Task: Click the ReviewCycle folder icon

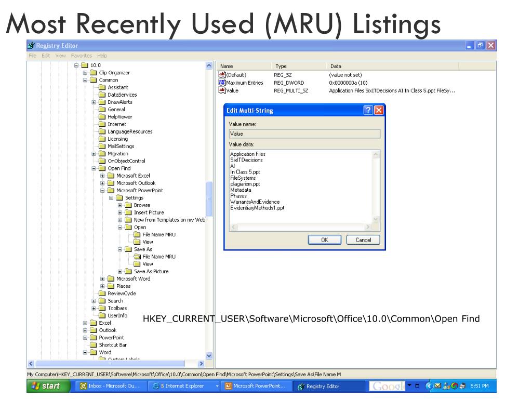Action: click(102, 293)
